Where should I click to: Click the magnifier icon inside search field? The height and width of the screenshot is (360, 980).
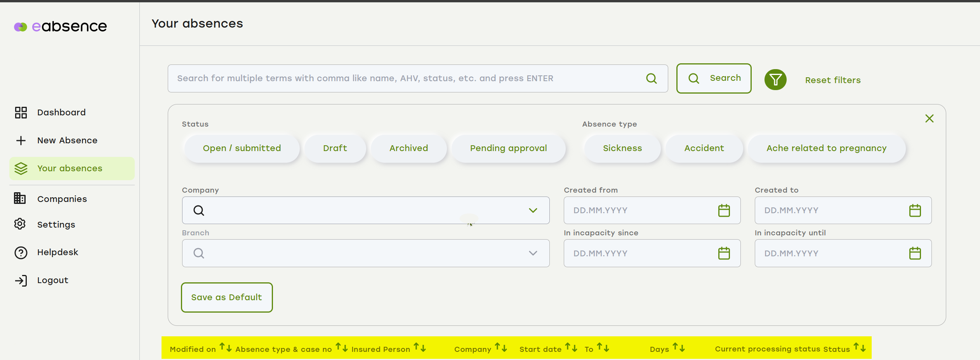point(652,78)
